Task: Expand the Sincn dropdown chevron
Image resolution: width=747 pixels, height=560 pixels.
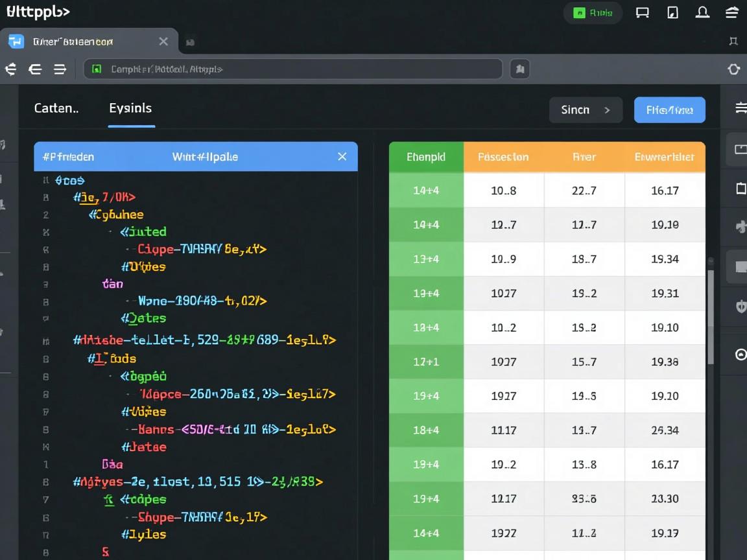Action: (607, 110)
